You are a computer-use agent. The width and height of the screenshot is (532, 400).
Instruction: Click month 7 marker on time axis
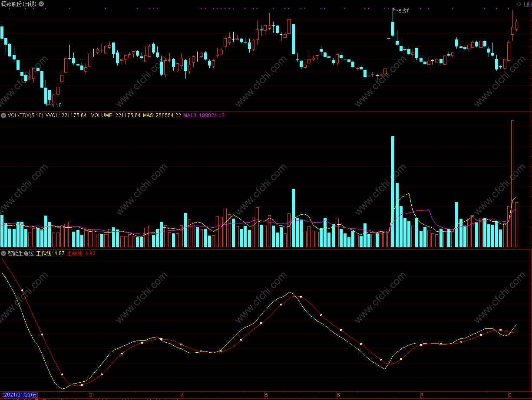click(x=421, y=395)
